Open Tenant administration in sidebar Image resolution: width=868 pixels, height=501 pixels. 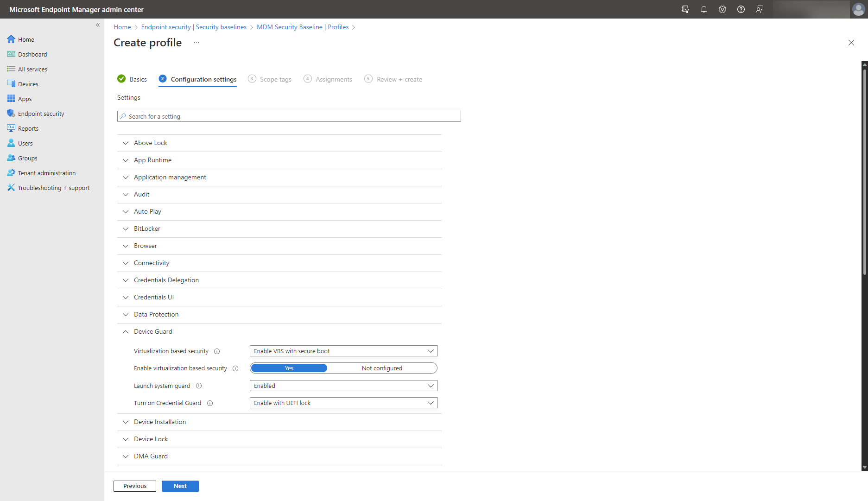47,173
